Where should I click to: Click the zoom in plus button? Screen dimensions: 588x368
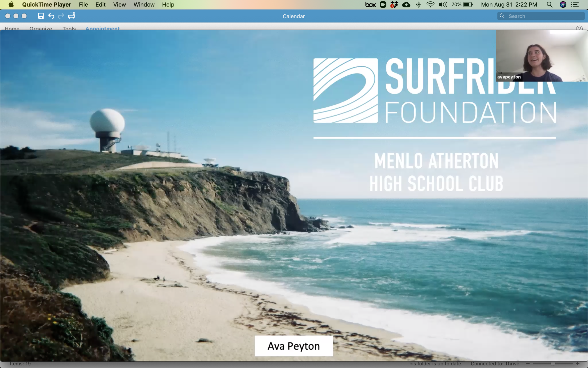click(x=578, y=363)
